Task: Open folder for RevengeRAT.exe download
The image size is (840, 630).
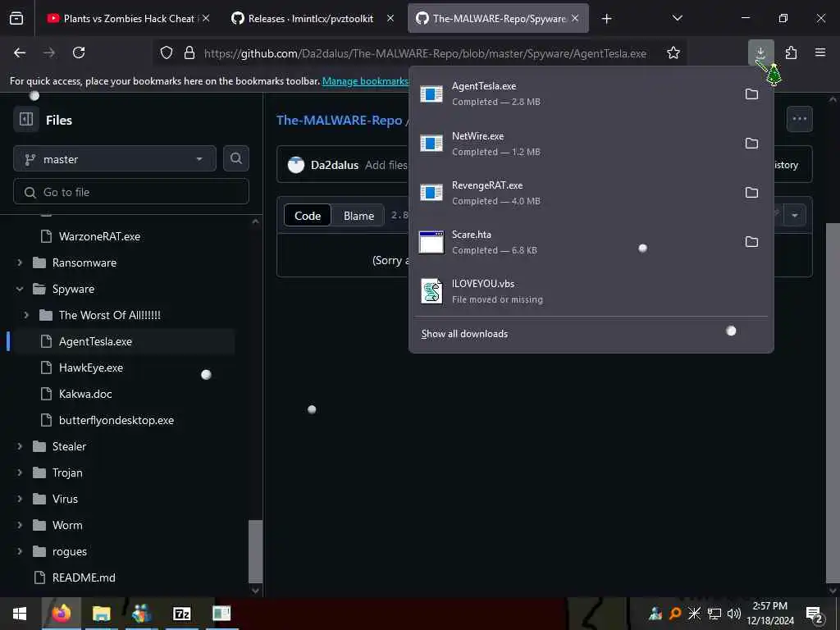Action: (751, 192)
